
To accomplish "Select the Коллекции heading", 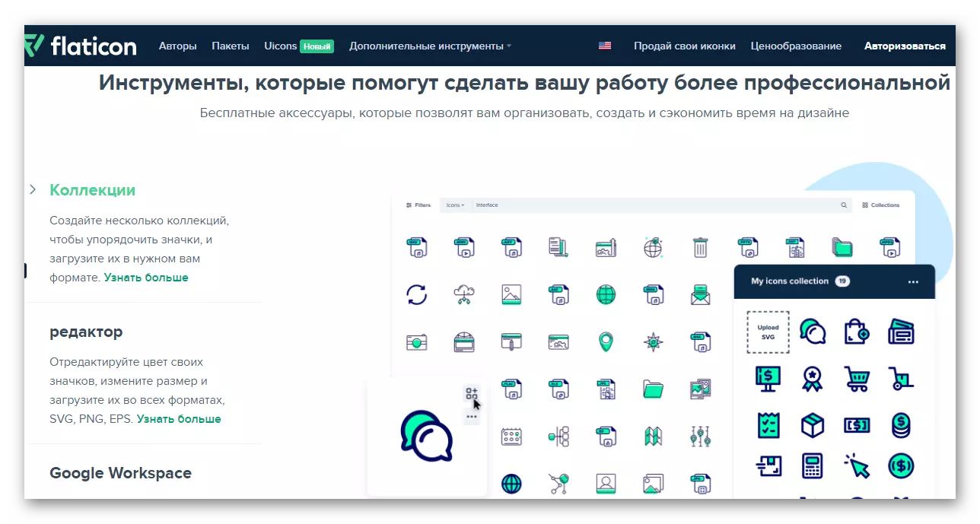I will coord(93,190).
